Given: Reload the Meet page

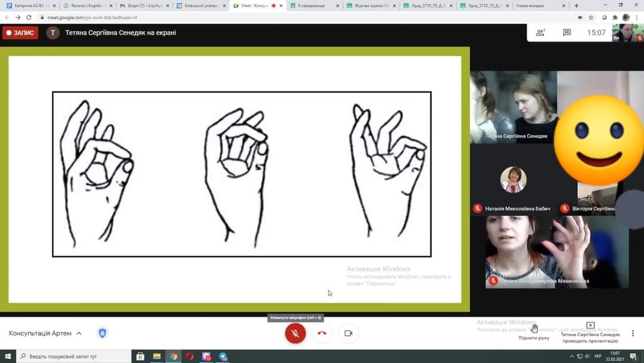Looking at the screenshot, I should (29, 18).
